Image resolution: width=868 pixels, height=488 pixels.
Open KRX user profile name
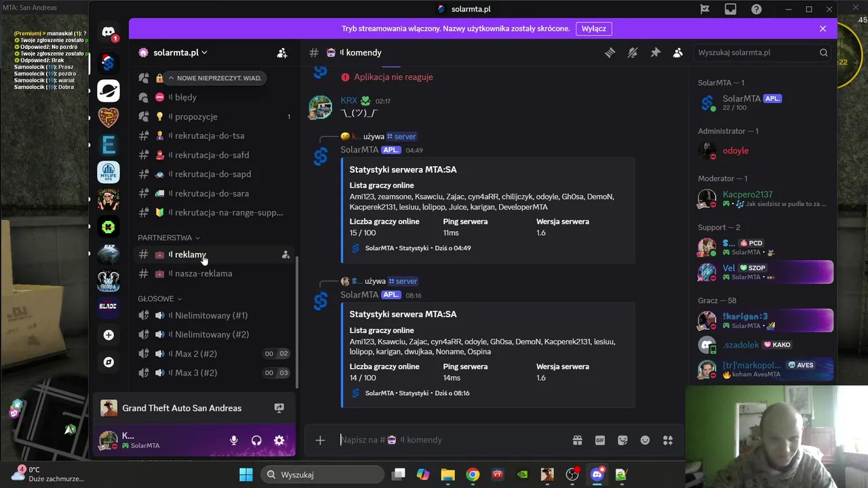349,101
